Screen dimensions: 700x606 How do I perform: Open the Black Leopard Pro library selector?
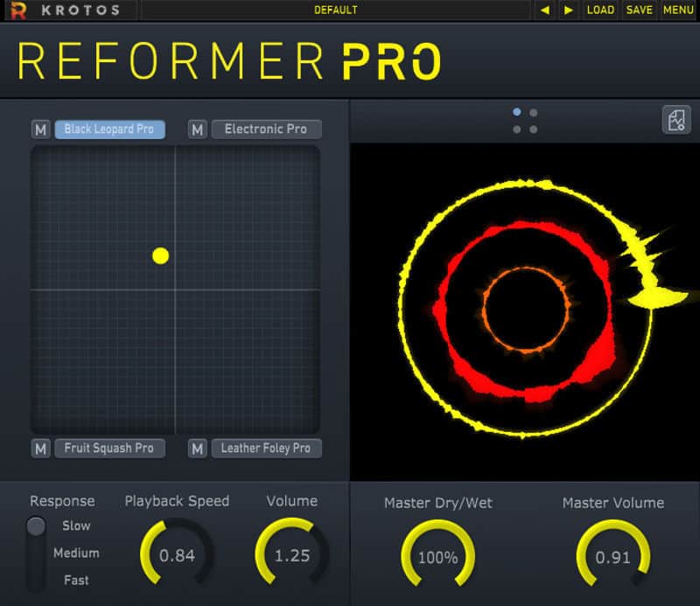click(109, 129)
